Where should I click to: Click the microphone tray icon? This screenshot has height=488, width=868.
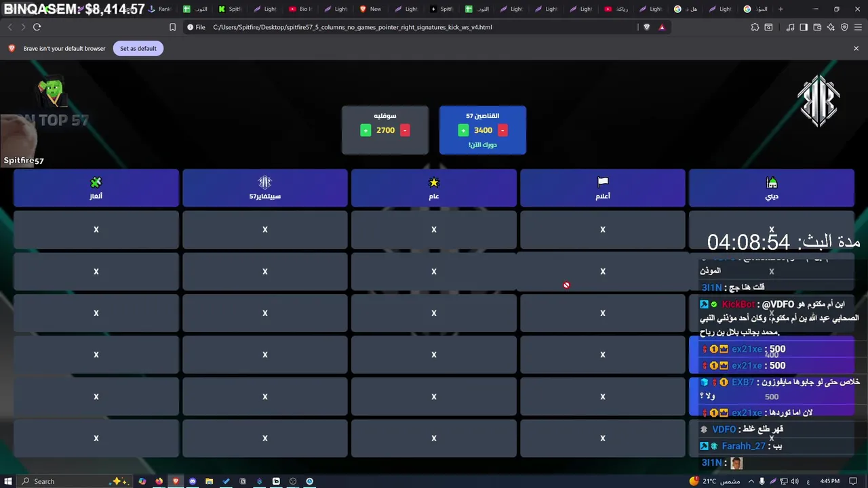762,481
